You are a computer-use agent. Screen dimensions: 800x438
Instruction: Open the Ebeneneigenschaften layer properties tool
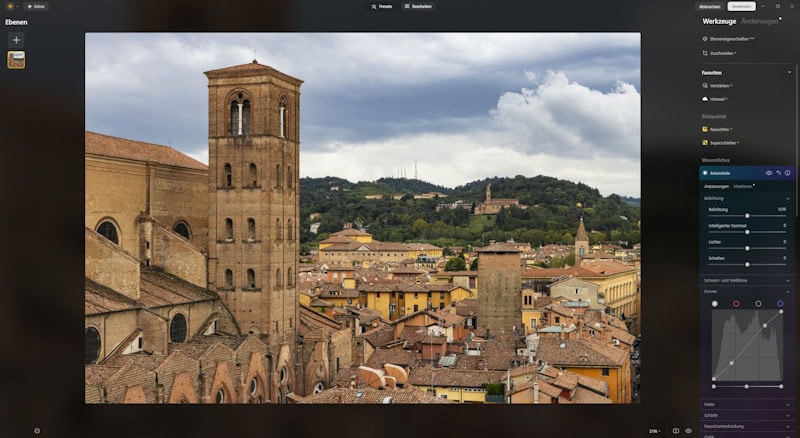730,39
